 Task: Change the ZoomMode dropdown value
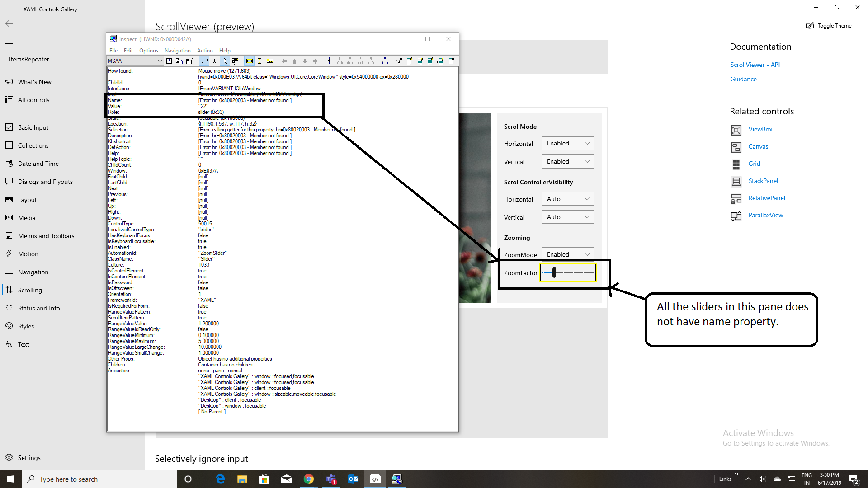(x=567, y=254)
